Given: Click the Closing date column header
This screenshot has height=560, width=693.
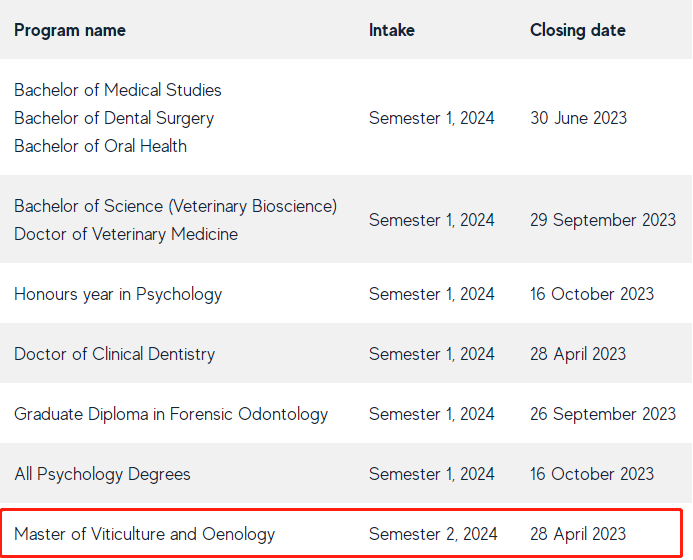Looking at the screenshot, I should pos(577,30).
